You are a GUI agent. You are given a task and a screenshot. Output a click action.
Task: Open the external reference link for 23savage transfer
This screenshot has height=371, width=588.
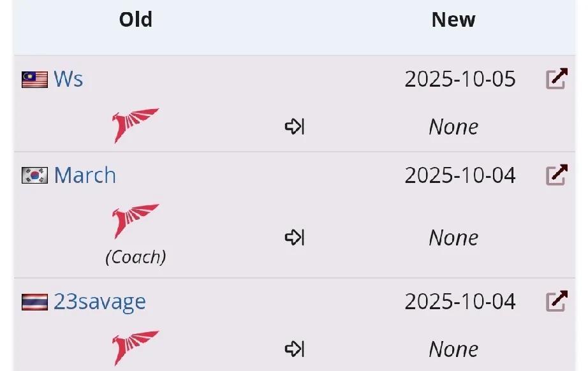click(557, 302)
